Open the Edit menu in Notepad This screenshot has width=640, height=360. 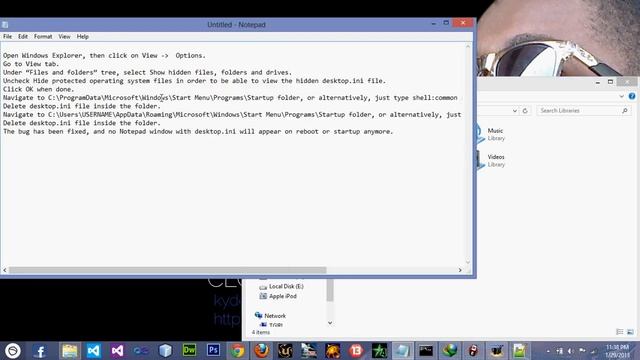click(23, 37)
